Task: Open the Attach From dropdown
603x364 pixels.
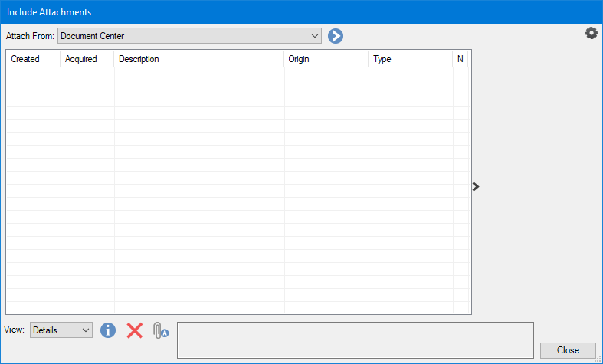Action: pyautogui.click(x=189, y=36)
